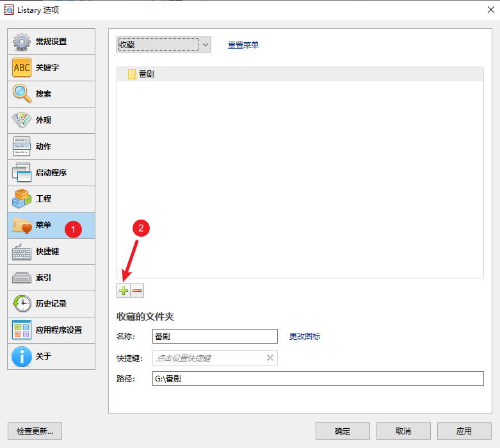Open the 历史记录 history section
The height and width of the screenshot is (448, 500).
coord(51,304)
